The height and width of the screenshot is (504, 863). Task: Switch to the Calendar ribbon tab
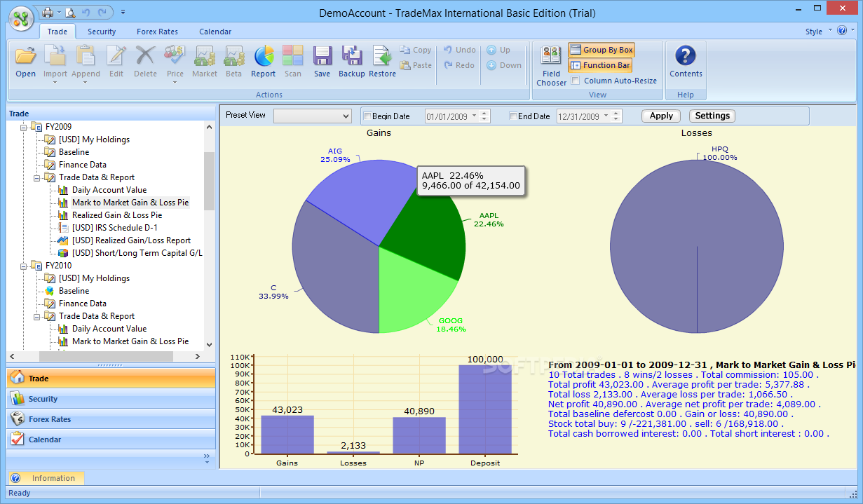[215, 32]
